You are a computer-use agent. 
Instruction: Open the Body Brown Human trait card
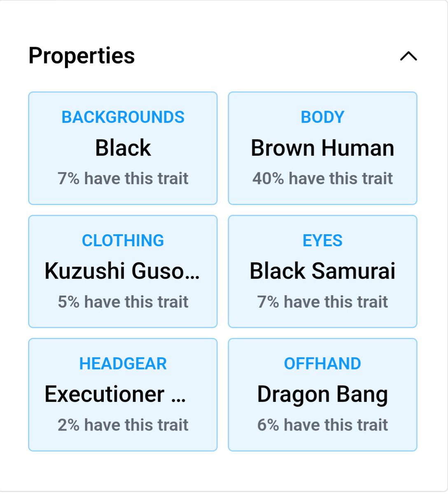click(322, 148)
